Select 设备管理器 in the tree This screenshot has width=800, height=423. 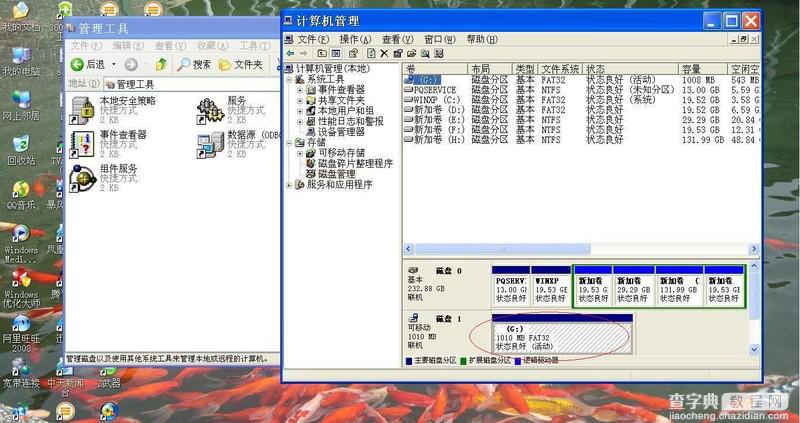[x=336, y=132]
